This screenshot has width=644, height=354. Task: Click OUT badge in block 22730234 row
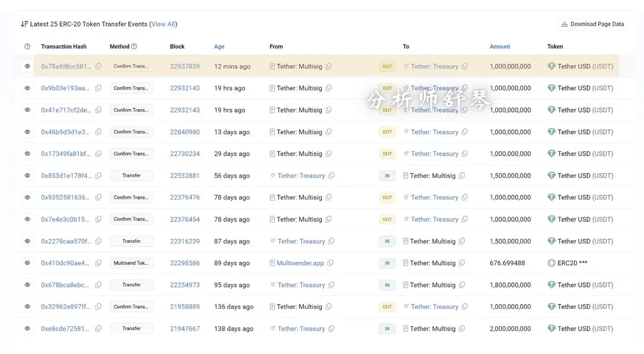point(387,154)
